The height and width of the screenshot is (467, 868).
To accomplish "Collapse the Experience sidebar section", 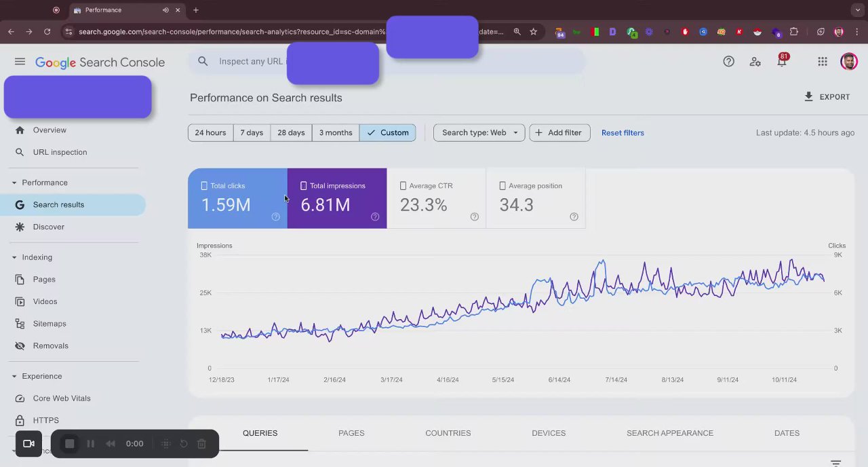I will 14,376.
